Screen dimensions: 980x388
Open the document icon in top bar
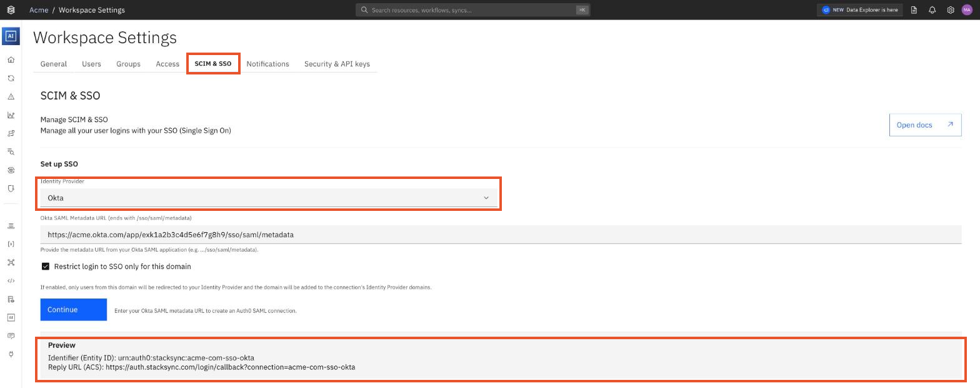click(x=914, y=10)
